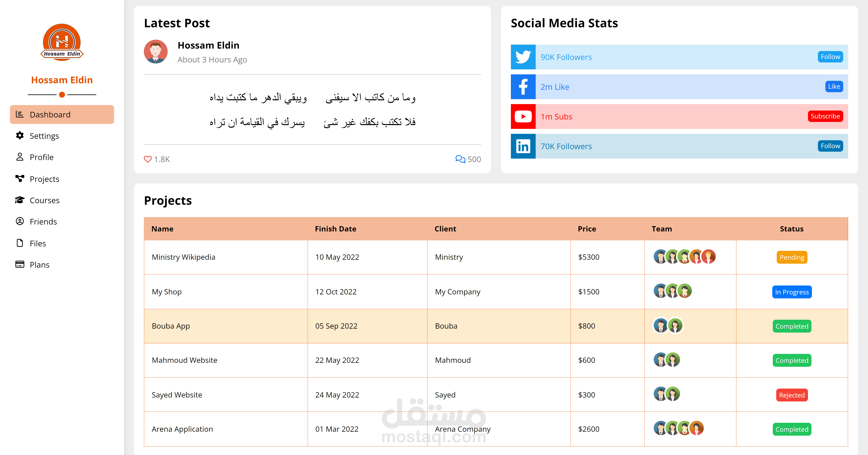
Task: Click the Courses graduation cap icon
Action: coord(19,200)
